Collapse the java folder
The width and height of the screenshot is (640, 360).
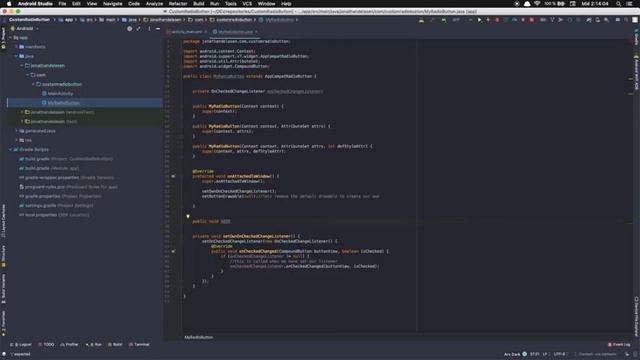click(17, 56)
